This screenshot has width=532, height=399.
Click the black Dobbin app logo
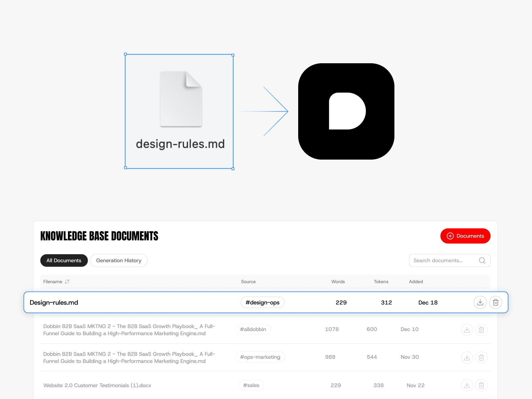click(x=346, y=111)
